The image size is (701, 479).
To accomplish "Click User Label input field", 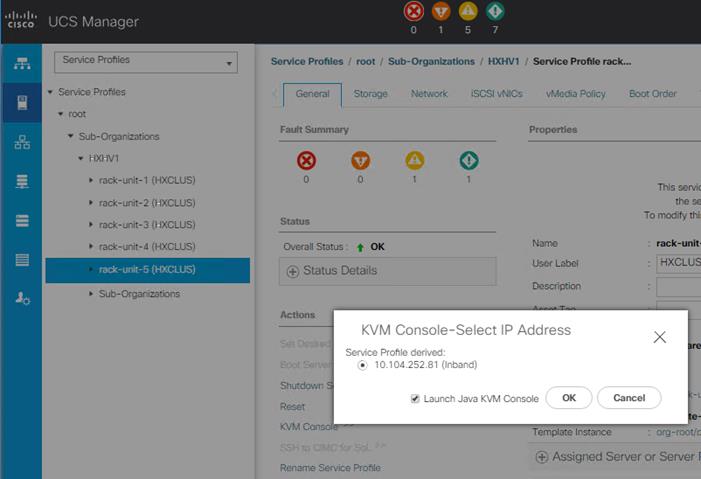I will pos(679,263).
